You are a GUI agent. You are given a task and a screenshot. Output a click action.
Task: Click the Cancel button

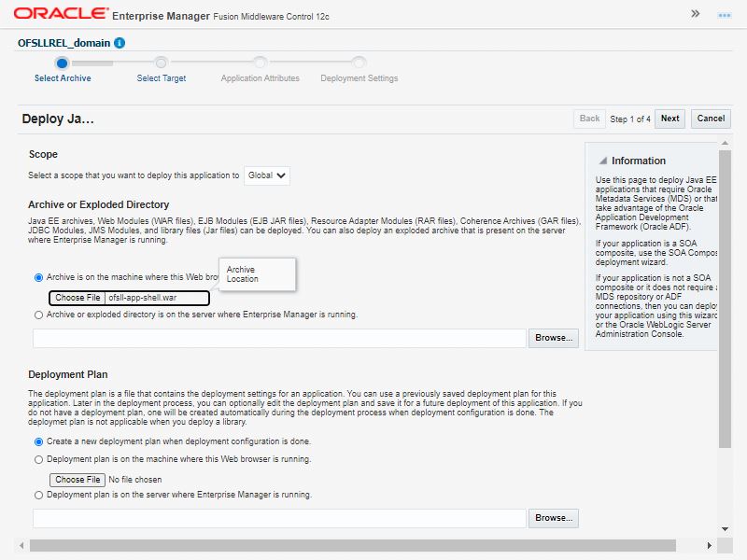click(x=711, y=119)
